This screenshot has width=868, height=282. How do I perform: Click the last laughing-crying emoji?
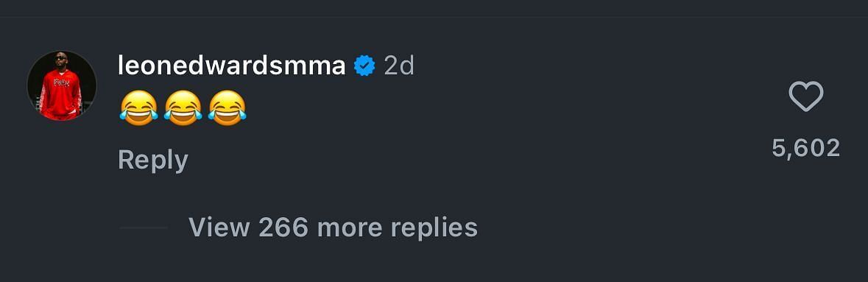[x=227, y=108]
